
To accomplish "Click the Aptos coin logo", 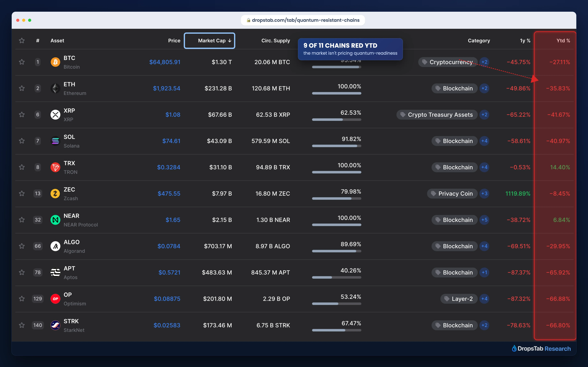I will 55,272.
